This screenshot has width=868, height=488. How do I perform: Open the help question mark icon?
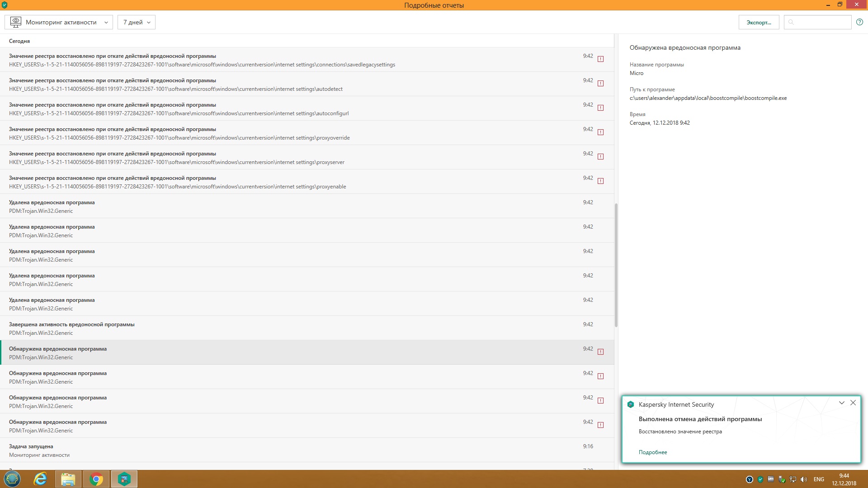pos(859,22)
